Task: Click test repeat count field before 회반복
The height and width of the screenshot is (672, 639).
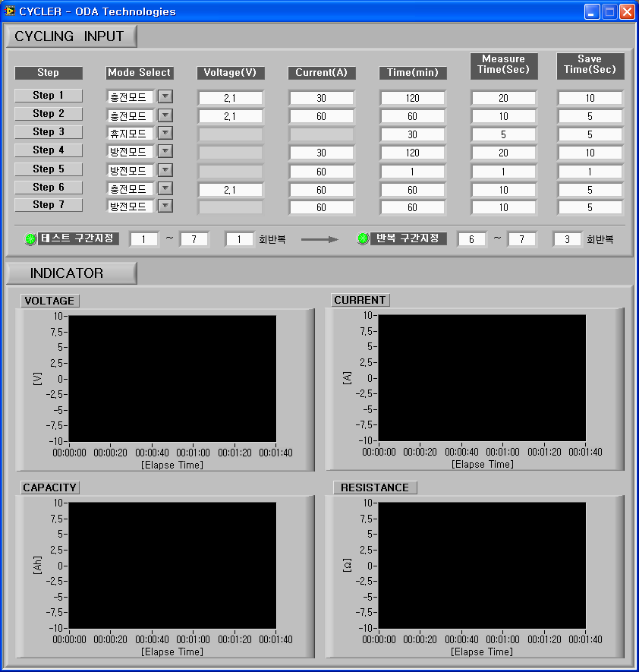Action: (239, 239)
